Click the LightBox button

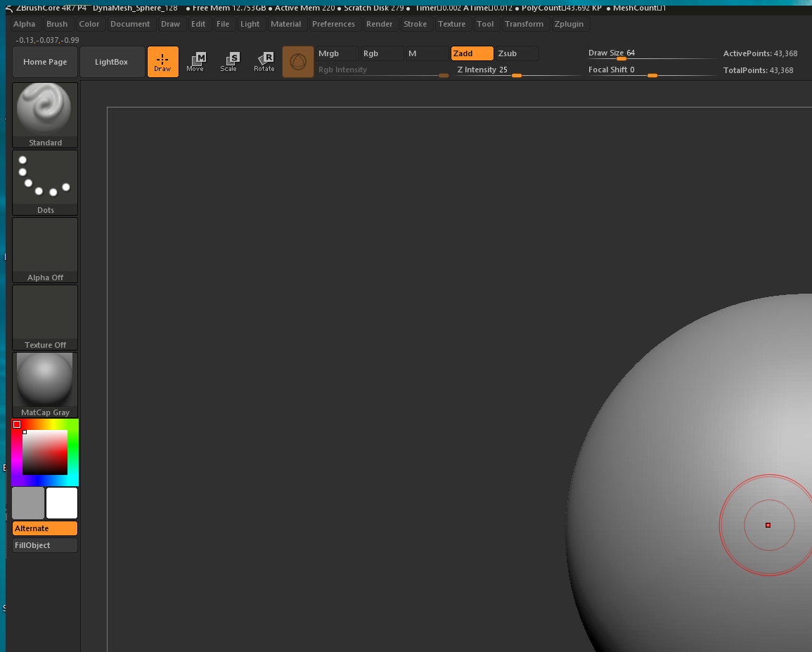pyautogui.click(x=112, y=62)
